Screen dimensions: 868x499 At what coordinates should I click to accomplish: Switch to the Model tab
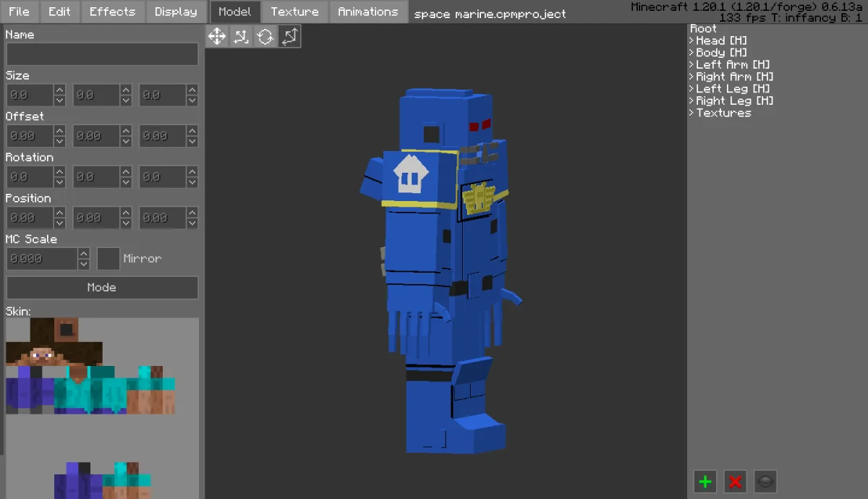(x=235, y=12)
